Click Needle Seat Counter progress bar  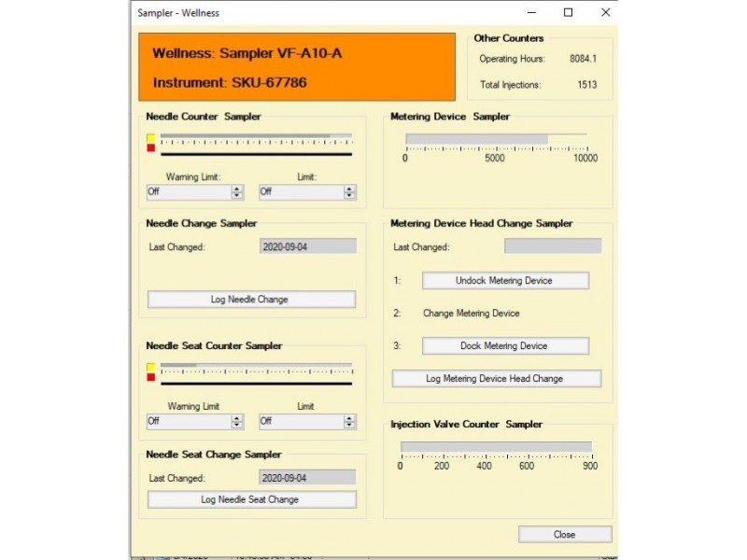[x=256, y=365]
